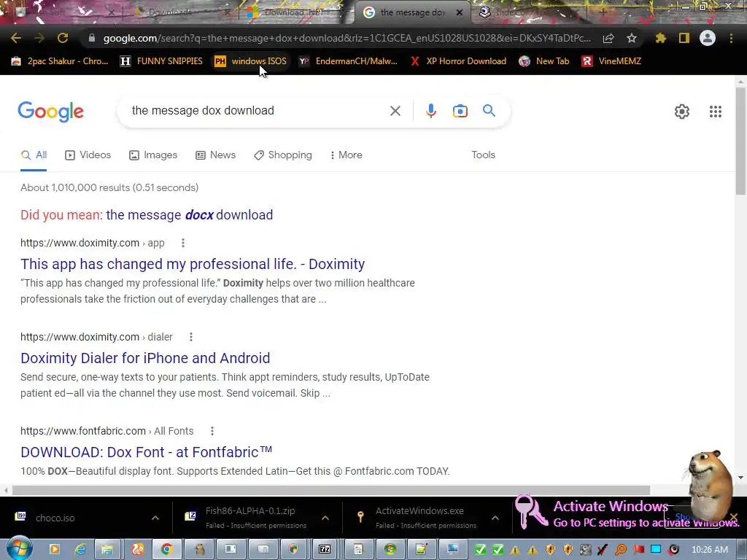Open the choco.iso downloaded file
The width and height of the screenshot is (747, 560).
pyautogui.click(x=55, y=518)
